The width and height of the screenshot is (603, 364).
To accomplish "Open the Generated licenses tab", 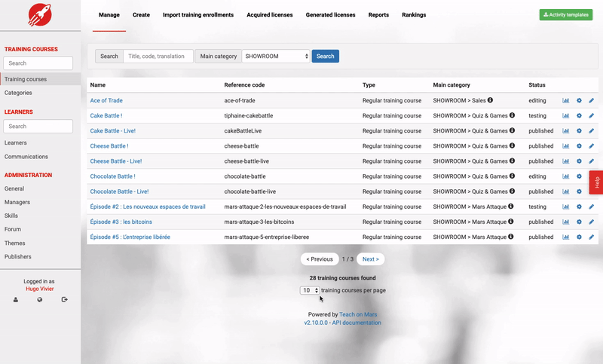I will point(330,15).
